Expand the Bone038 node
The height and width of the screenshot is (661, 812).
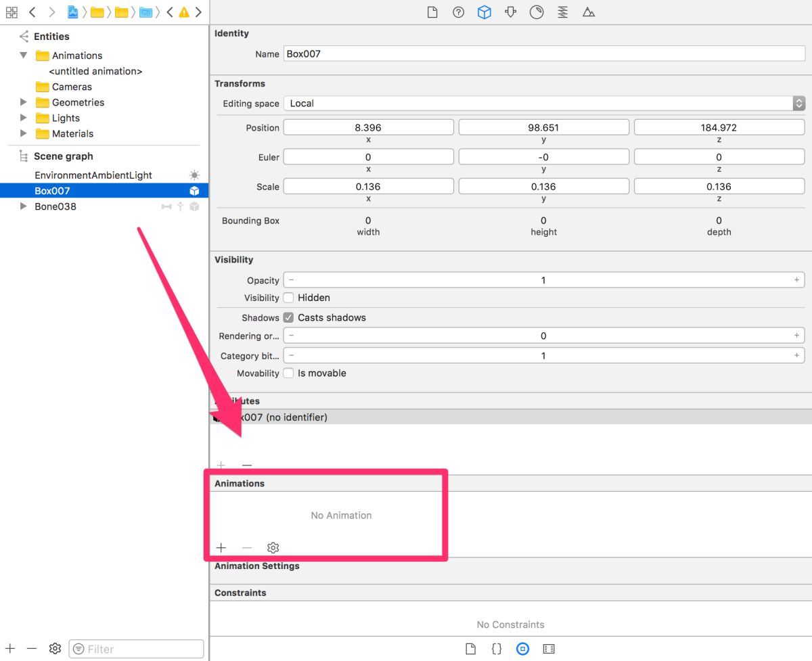pyautogui.click(x=24, y=206)
